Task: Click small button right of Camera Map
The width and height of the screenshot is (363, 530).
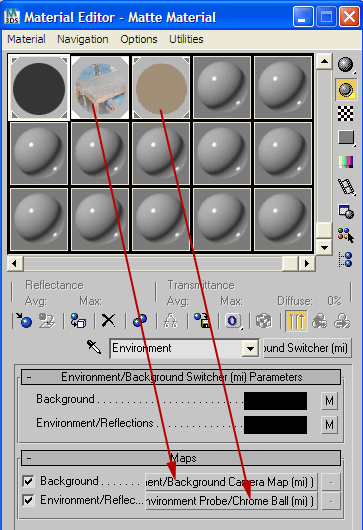Action: 331,482
